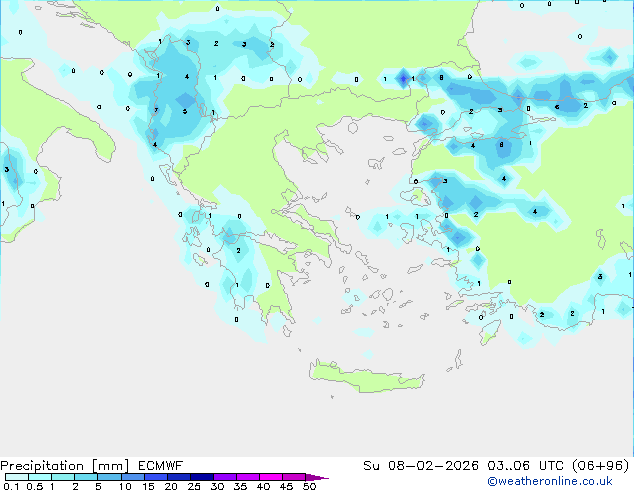Click the "35" legend scale label
Screen dimensions: 634x490
(240, 486)
